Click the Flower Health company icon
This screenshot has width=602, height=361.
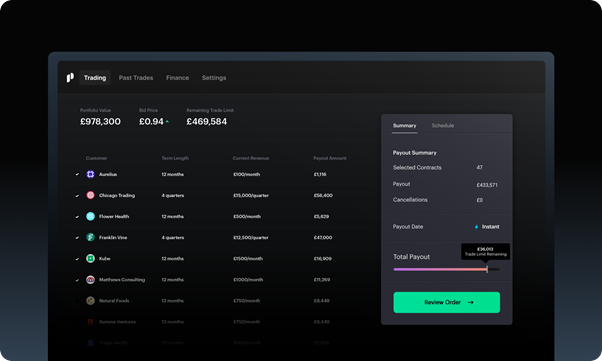(x=90, y=217)
